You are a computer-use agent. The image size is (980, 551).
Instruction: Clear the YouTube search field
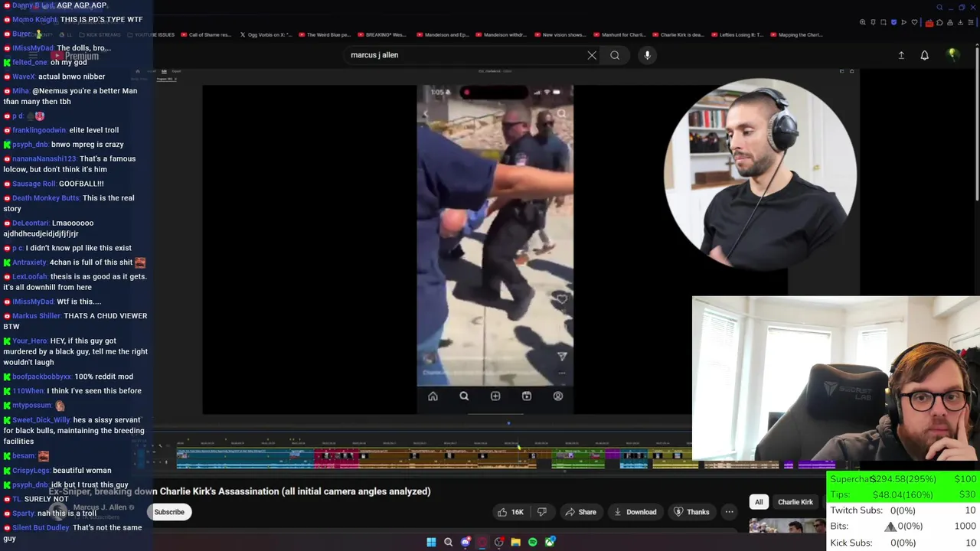click(592, 55)
